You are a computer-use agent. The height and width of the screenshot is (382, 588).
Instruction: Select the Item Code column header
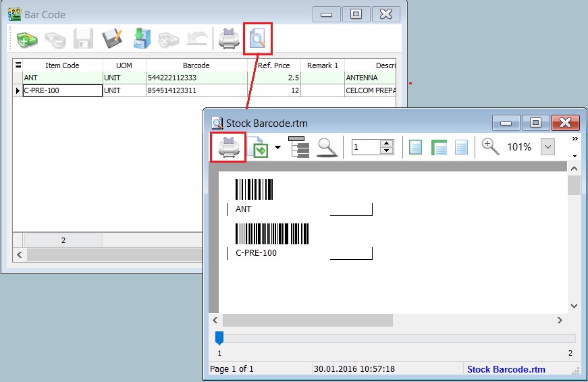coord(62,65)
